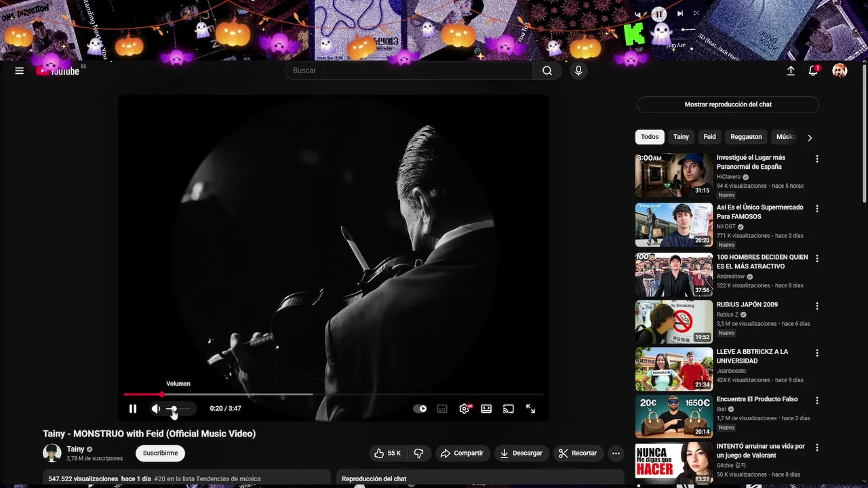Start voice search with microphone icon
This screenshot has width=868, height=488.
coord(578,70)
